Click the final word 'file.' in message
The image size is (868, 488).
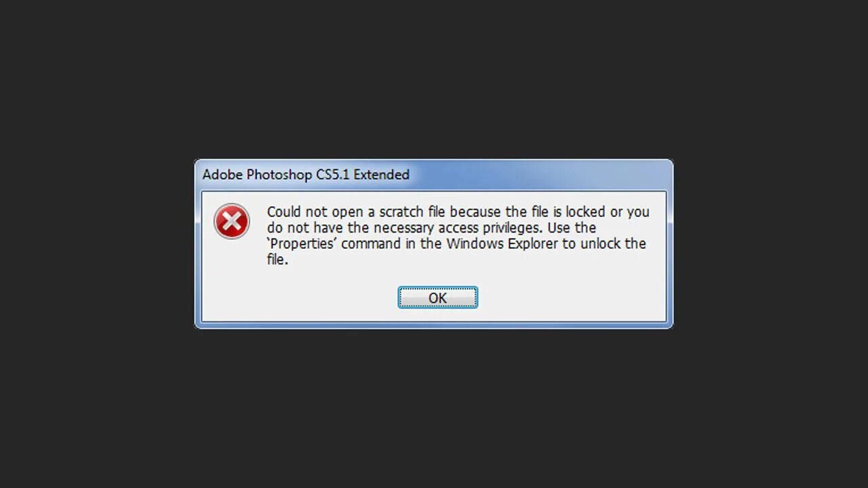pos(277,260)
